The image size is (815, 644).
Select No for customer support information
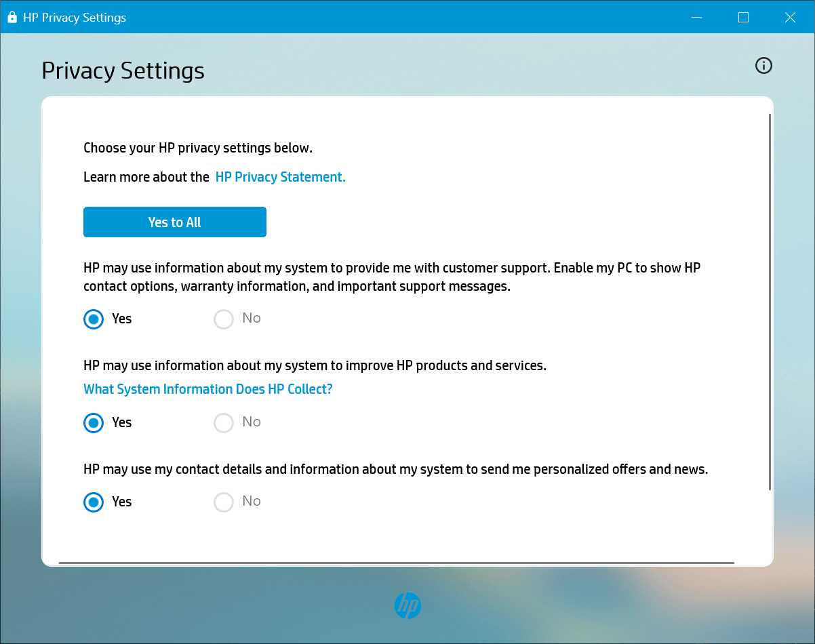[x=224, y=319]
